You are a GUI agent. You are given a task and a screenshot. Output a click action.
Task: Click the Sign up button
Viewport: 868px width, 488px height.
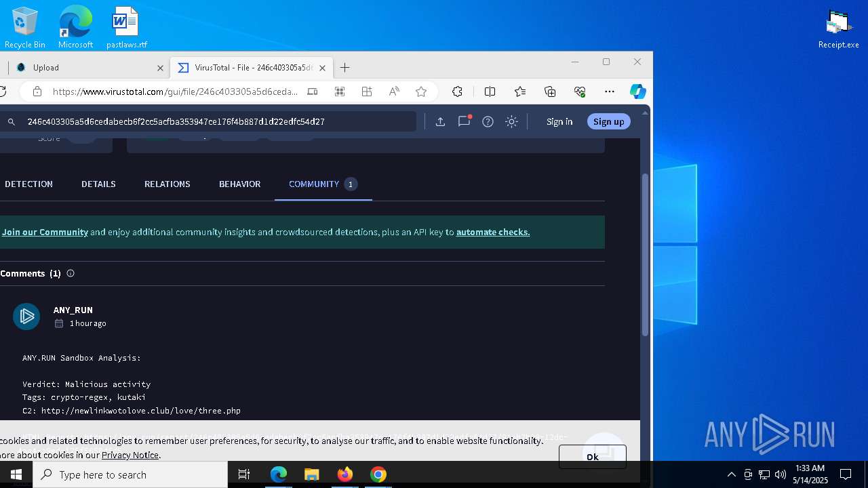pyautogui.click(x=608, y=122)
